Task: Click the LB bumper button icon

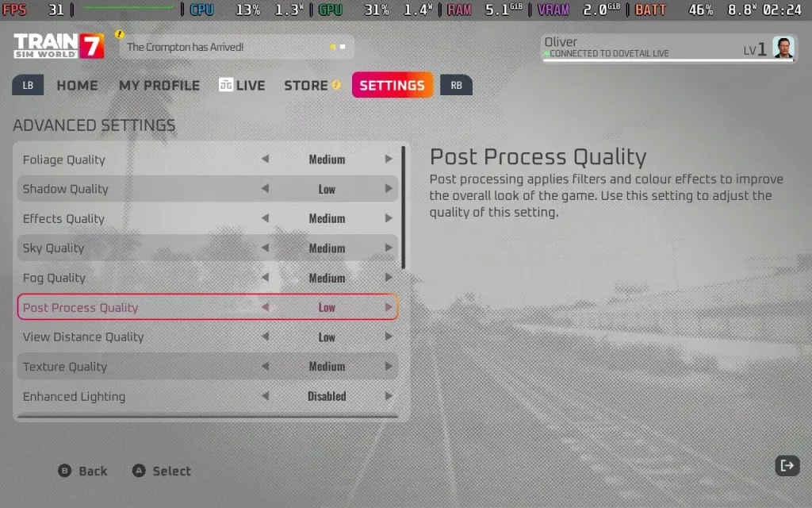Action: click(x=28, y=85)
